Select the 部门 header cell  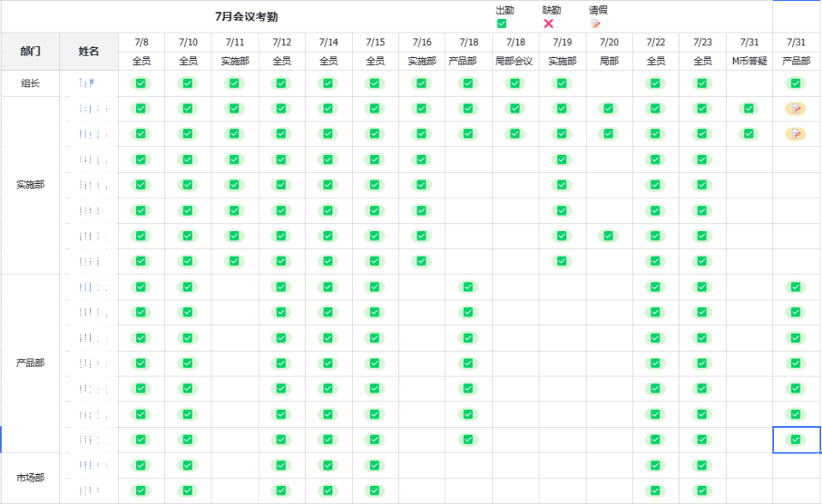click(31, 51)
